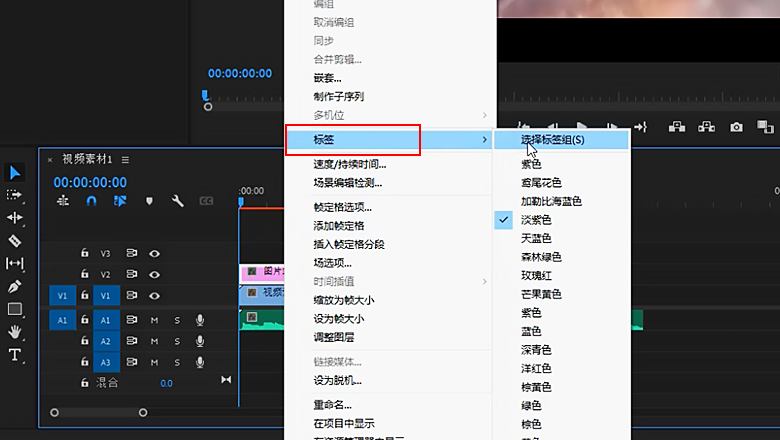Click the Export Frame camera icon

tap(736, 127)
